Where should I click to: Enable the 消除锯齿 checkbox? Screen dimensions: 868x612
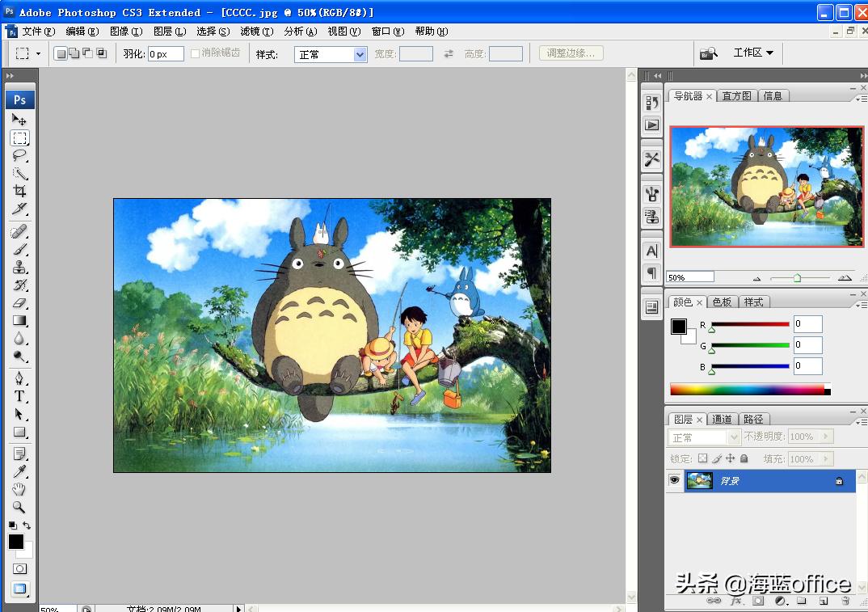tap(196, 53)
